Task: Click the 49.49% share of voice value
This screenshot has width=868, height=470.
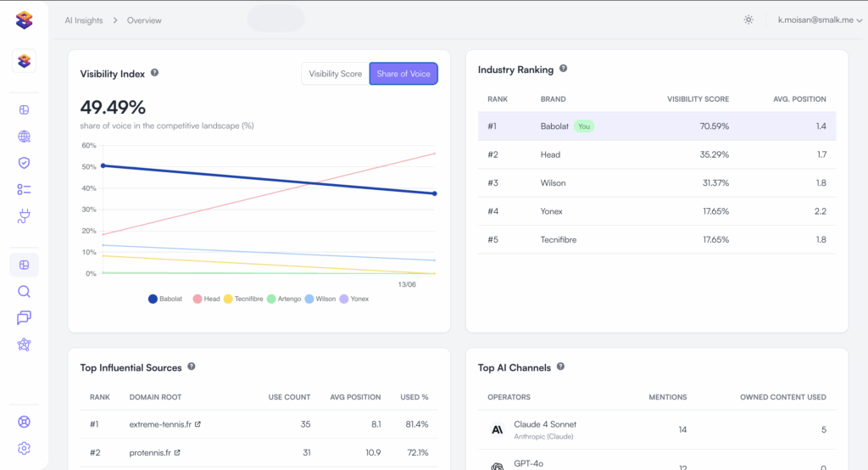Action: (113, 107)
